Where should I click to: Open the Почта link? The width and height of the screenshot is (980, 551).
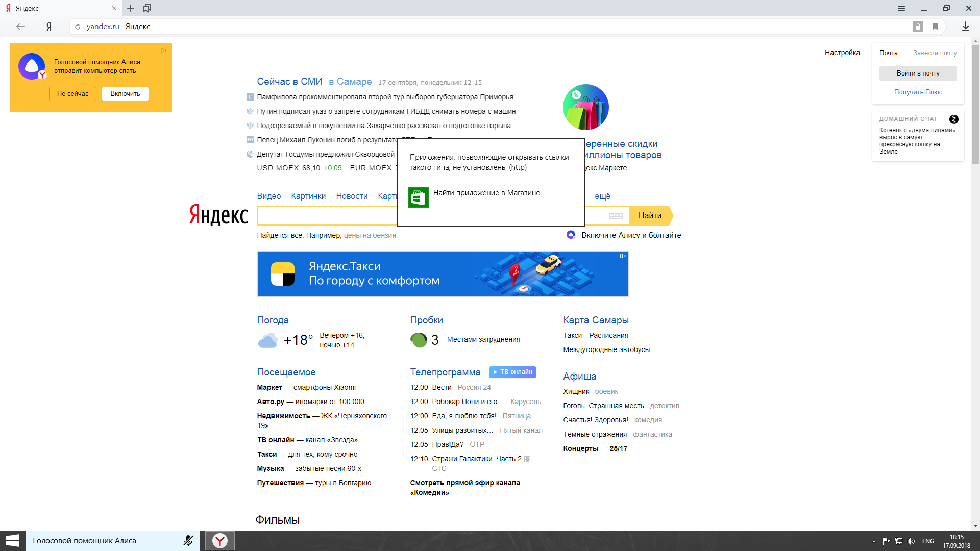[x=888, y=53]
